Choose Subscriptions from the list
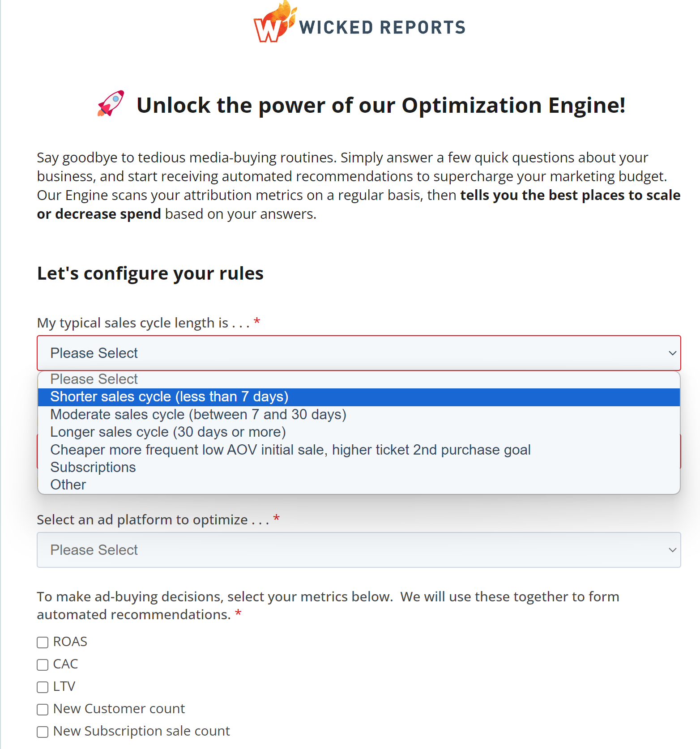Image resolution: width=700 pixels, height=749 pixels. click(x=93, y=467)
